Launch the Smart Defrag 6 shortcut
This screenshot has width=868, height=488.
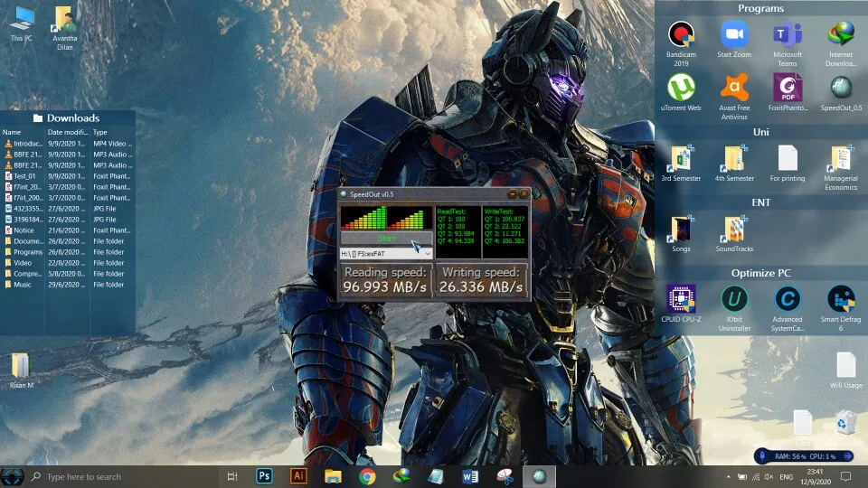(840, 308)
